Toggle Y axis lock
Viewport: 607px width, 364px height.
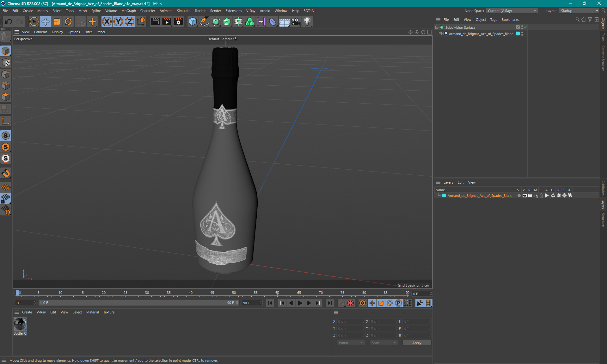coord(118,21)
